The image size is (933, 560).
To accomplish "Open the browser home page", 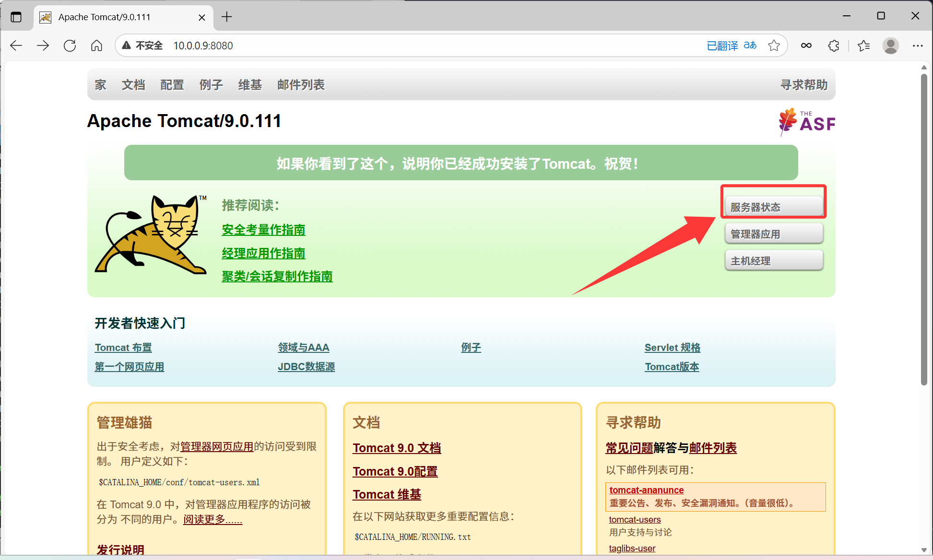I will tap(97, 46).
